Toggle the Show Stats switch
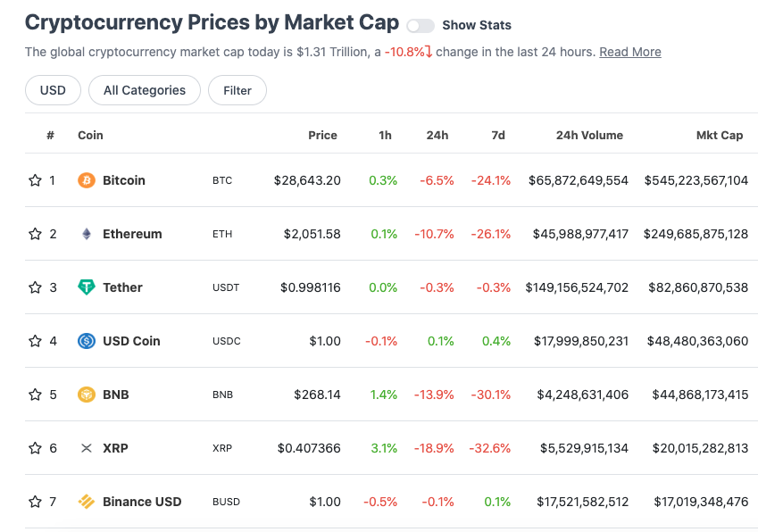The height and width of the screenshot is (532, 758). 421,26
